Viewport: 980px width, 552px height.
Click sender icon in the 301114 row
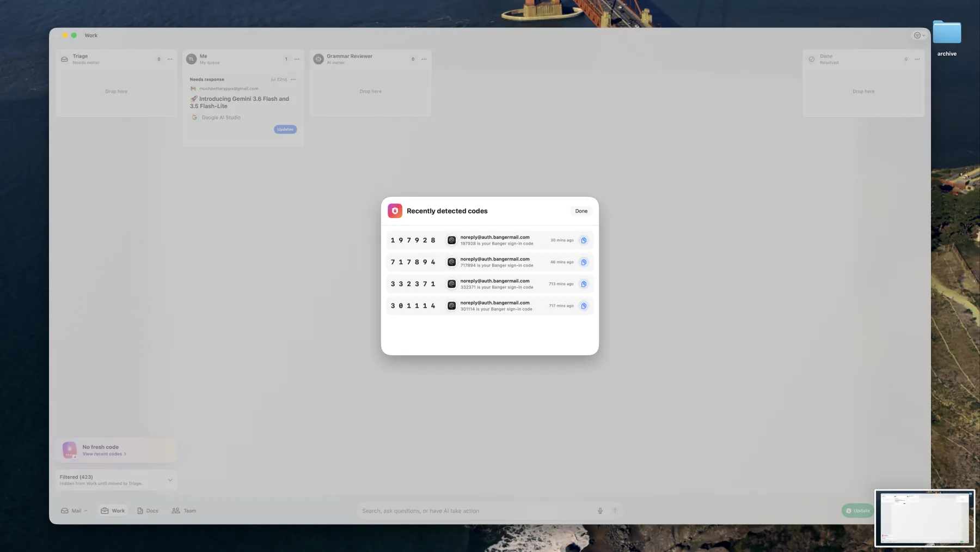(451, 306)
